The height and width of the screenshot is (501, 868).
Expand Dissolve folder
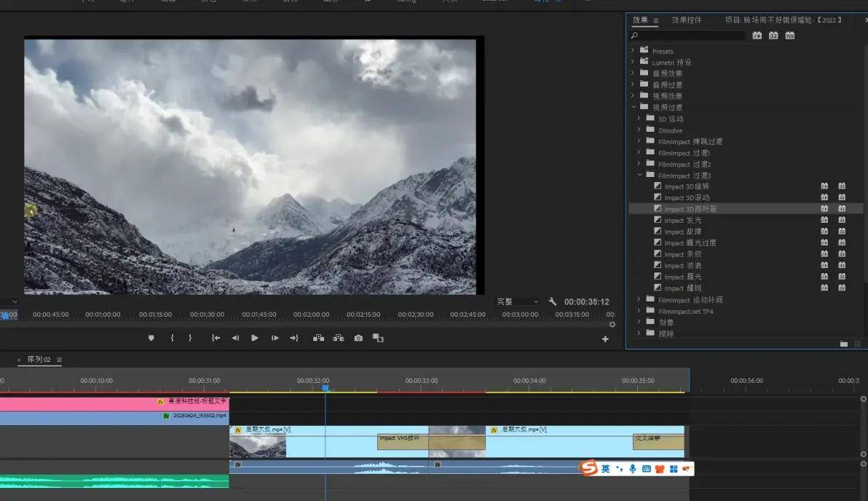pos(639,130)
